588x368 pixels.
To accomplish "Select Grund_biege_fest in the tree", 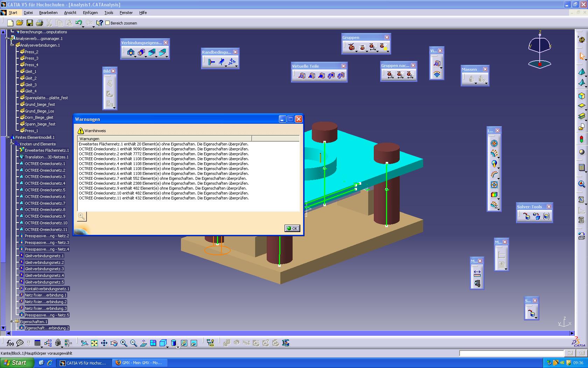I will click(40, 104).
